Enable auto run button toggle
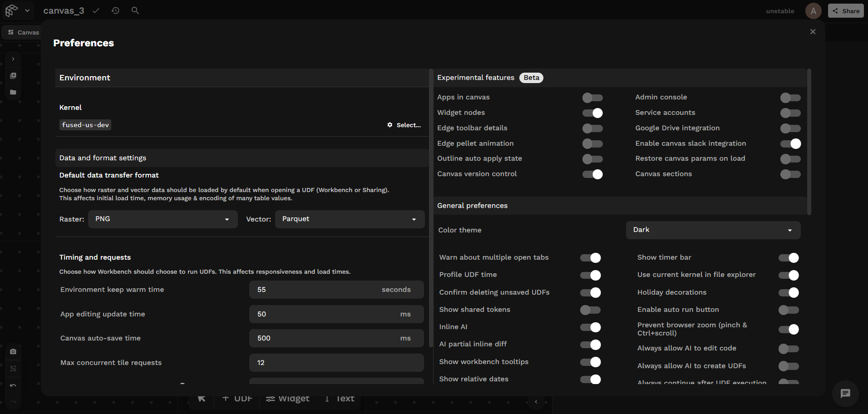The width and height of the screenshot is (868, 414). [789, 310]
